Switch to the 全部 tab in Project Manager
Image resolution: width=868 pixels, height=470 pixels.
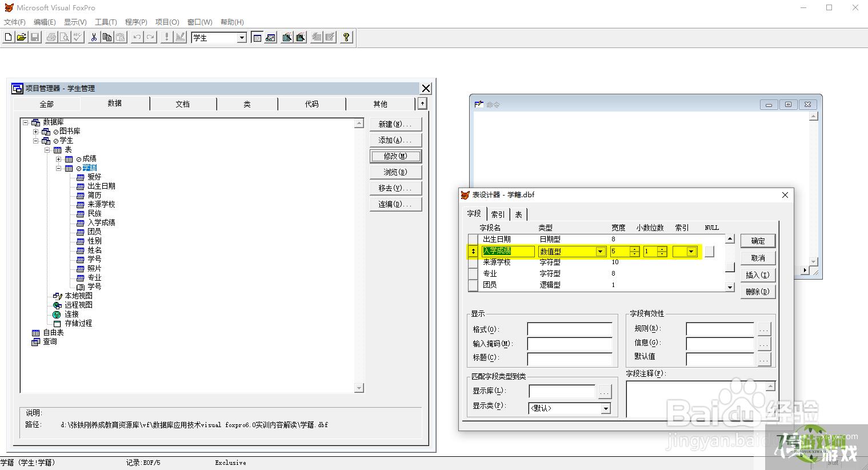[46, 104]
